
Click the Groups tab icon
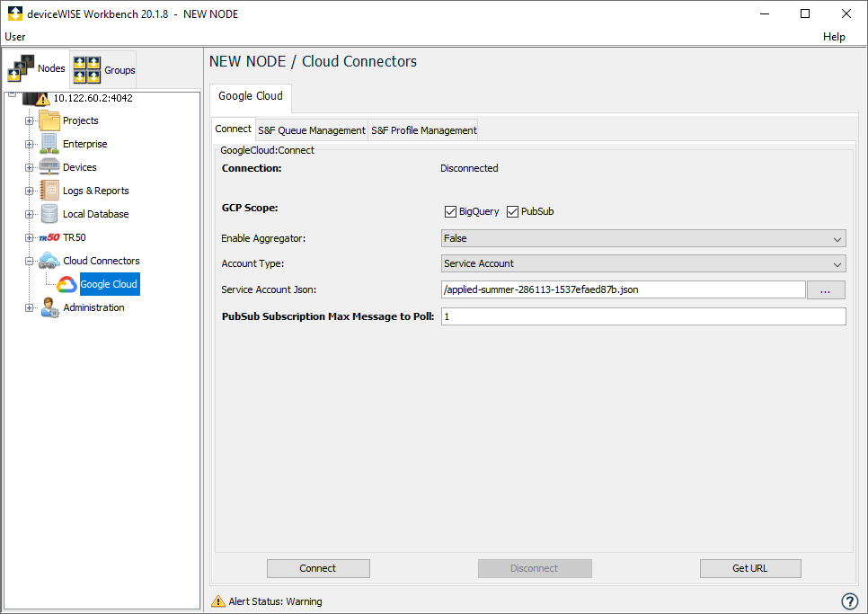click(x=87, y=70)
